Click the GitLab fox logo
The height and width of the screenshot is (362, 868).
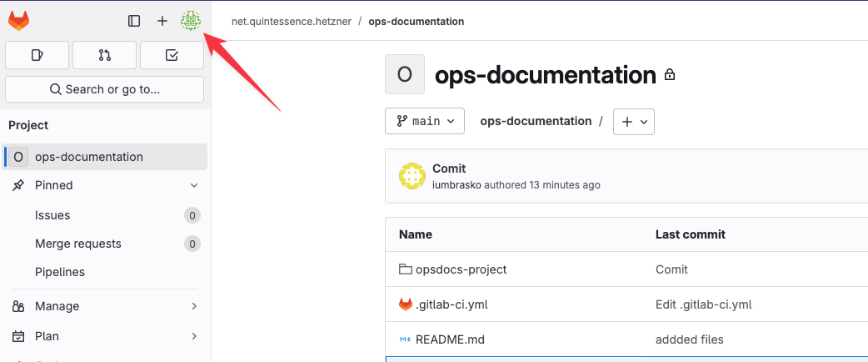18,21
